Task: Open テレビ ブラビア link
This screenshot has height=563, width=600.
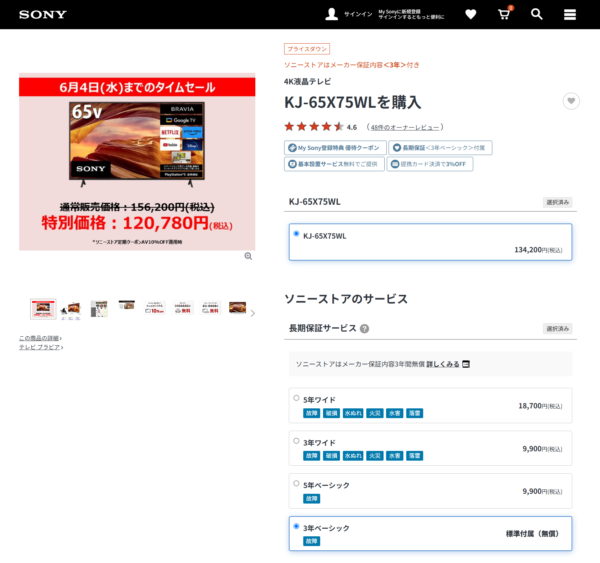Action: [40, 348]
